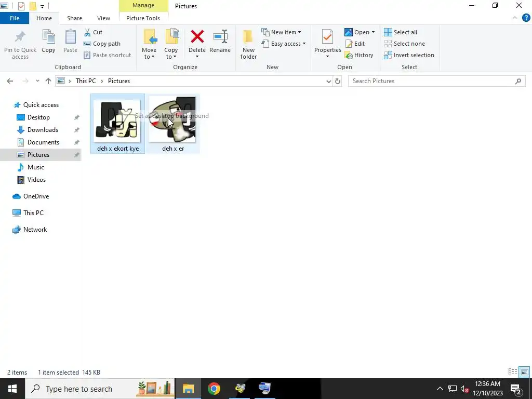The height and width of the screenshot is (399, 532).
Task: Open Customize Quick Access Toolbar dropdown
Action: coord(42,6)
